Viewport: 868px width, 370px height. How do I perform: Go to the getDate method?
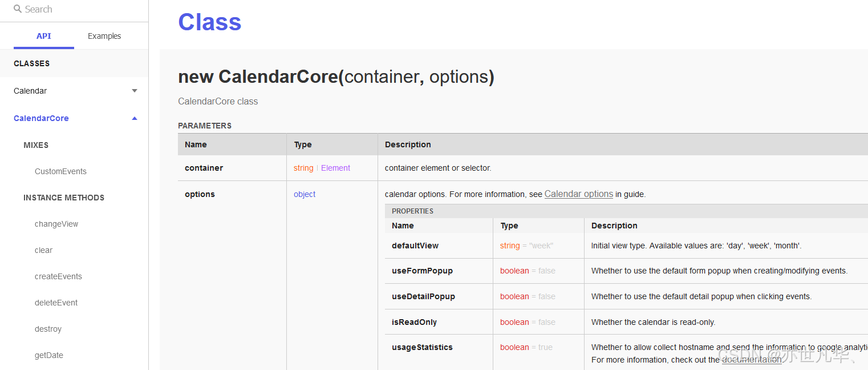tap(49, 355)
